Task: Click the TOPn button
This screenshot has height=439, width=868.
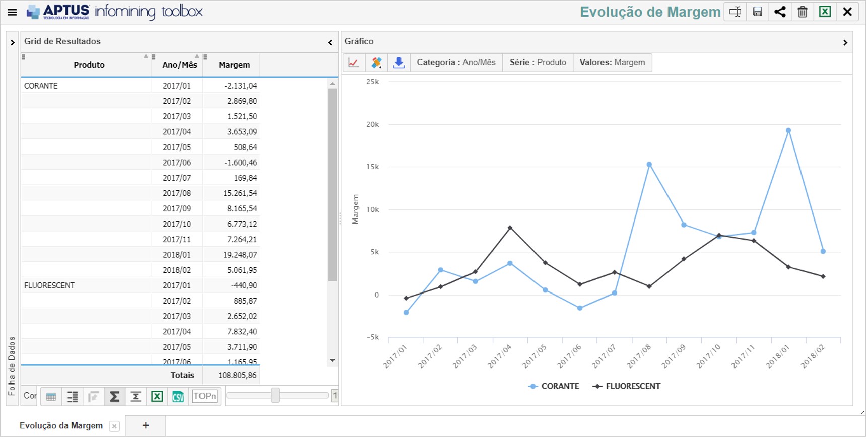Action: pos(205,396)
